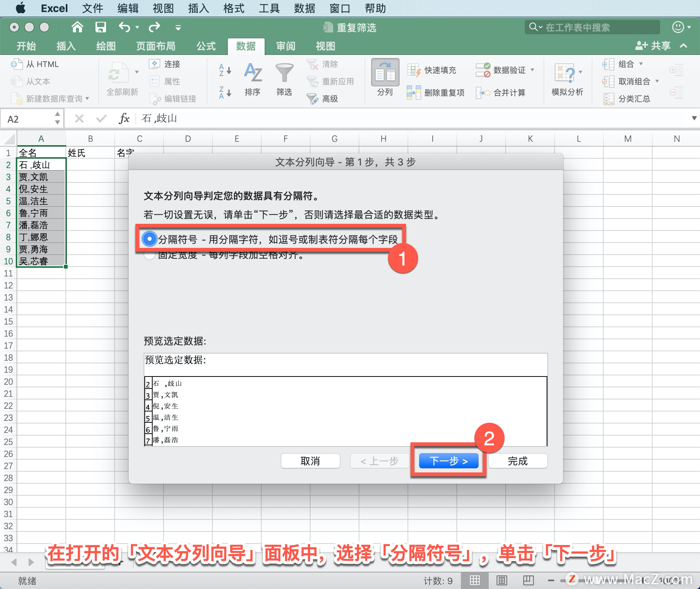This screenshot has width=700, height=589.
Task: Sort descending Z to A
Action: point(225,92)
